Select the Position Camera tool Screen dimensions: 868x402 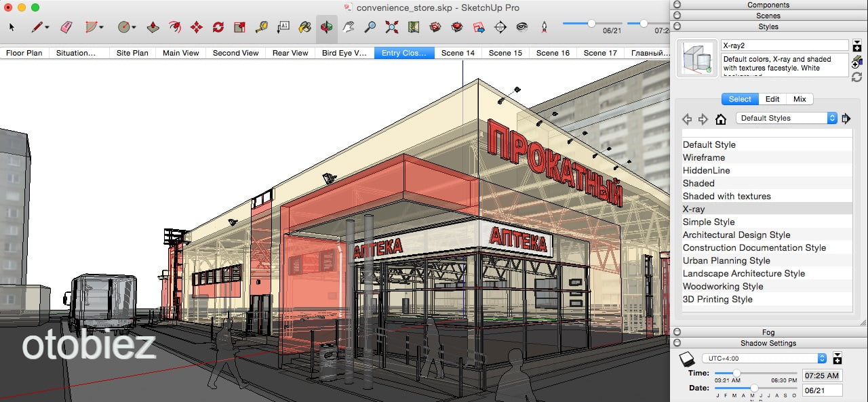[500, 27]
